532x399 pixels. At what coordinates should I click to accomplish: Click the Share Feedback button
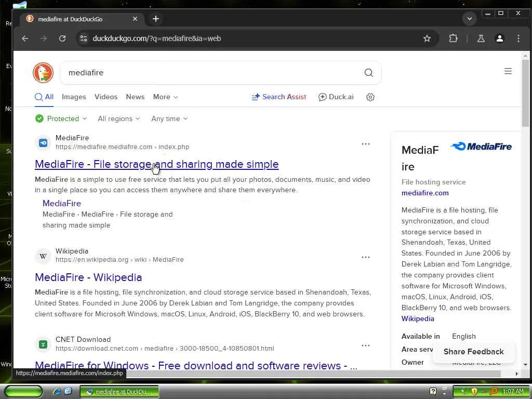click(473, 352)
